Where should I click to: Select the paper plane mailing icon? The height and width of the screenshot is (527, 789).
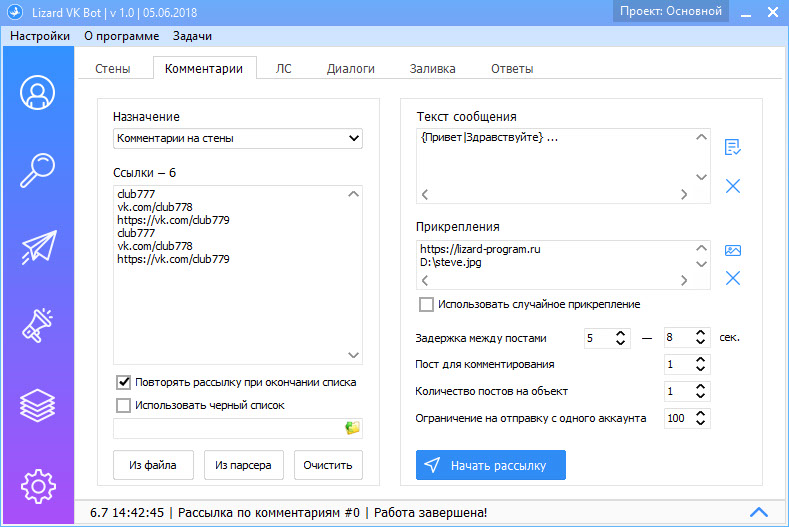coord(37,249)
